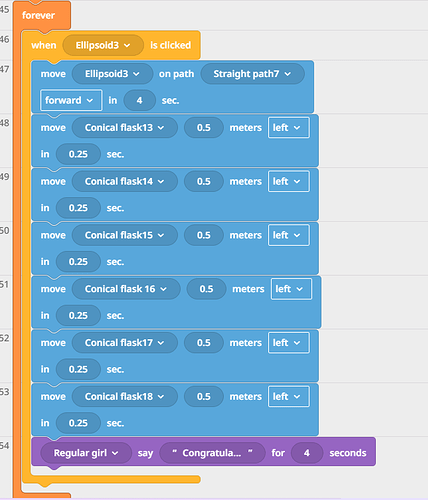Screen dimensions: 428x500
Task: Open the Conical flask14 object dropdown
Action: pyautogui.click(x=125, y=181)
